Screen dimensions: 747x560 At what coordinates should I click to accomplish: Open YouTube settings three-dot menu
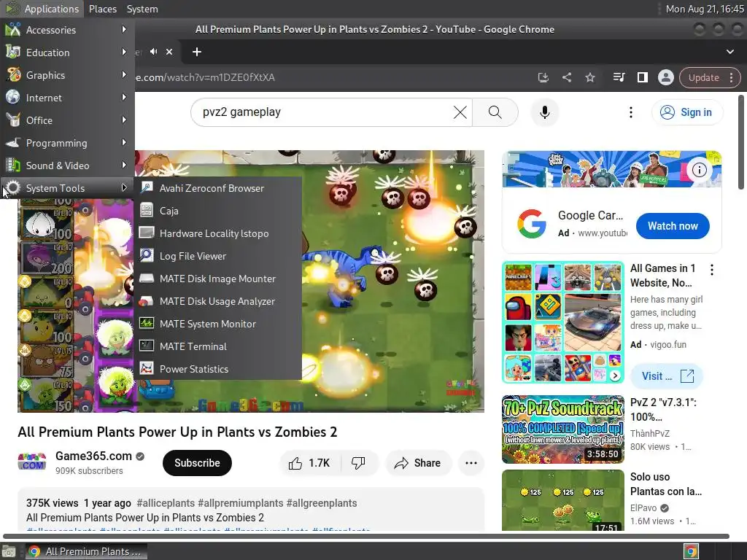(x=631, y=112)
